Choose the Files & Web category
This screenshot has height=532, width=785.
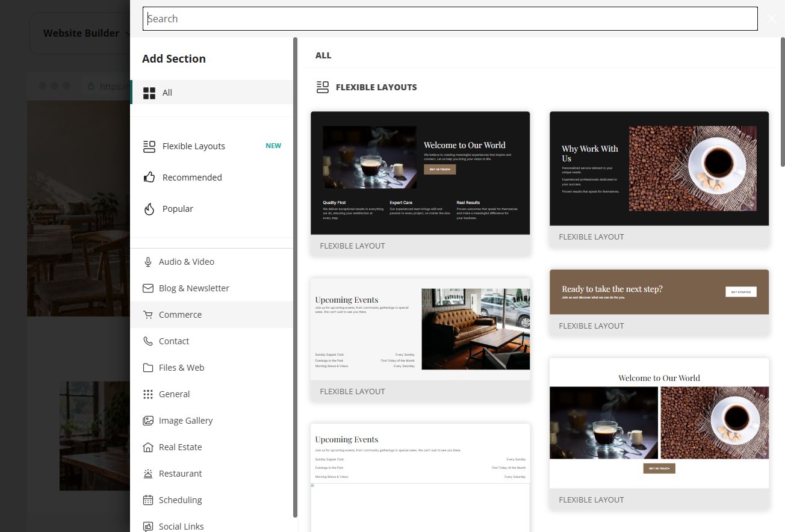click(x=211, y=368)
